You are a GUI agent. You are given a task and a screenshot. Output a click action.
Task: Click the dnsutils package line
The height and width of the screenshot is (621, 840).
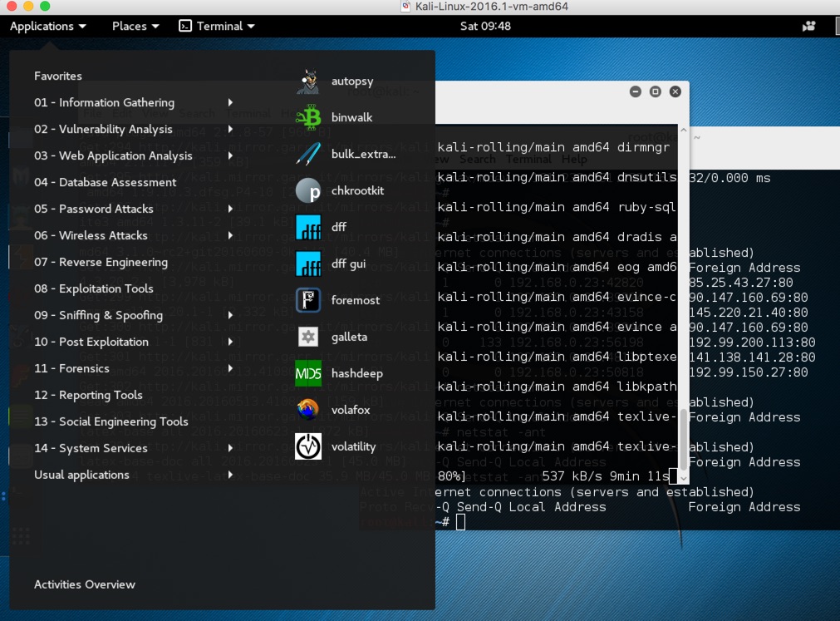point(558,177)
